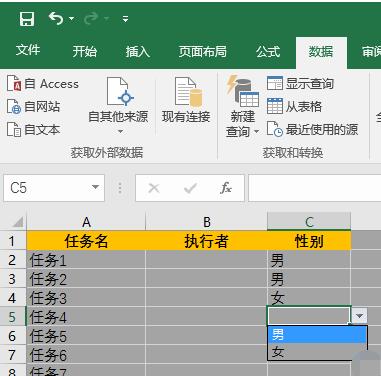The image size is (381, 376).
Task: Select row 5 header
Action: tap(12, 317)
